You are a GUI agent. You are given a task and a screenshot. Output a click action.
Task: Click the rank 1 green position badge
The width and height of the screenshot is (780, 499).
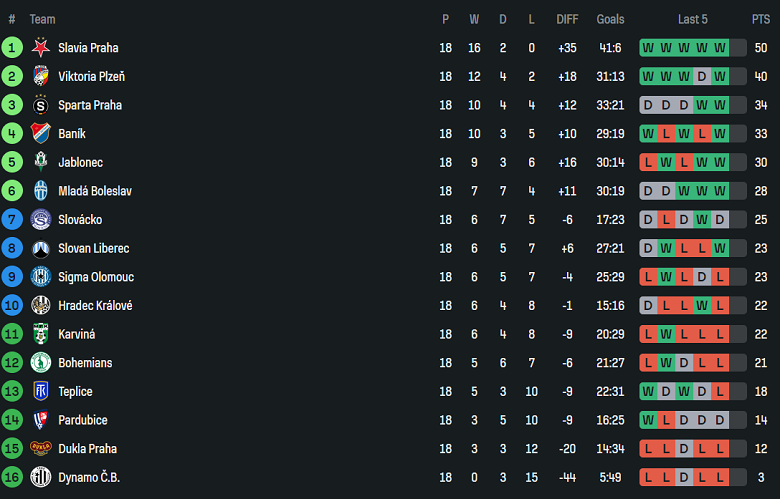pyautogui.click(x=12, y=47)
